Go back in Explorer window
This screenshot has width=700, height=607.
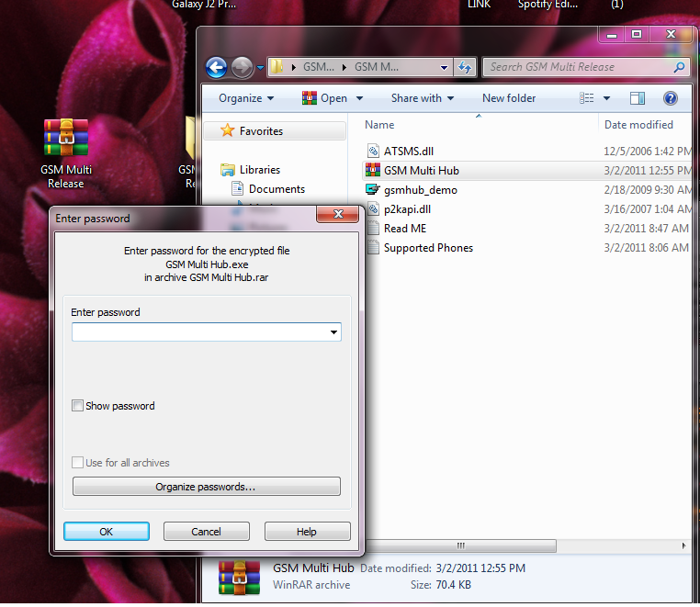[x=217, y=68]
